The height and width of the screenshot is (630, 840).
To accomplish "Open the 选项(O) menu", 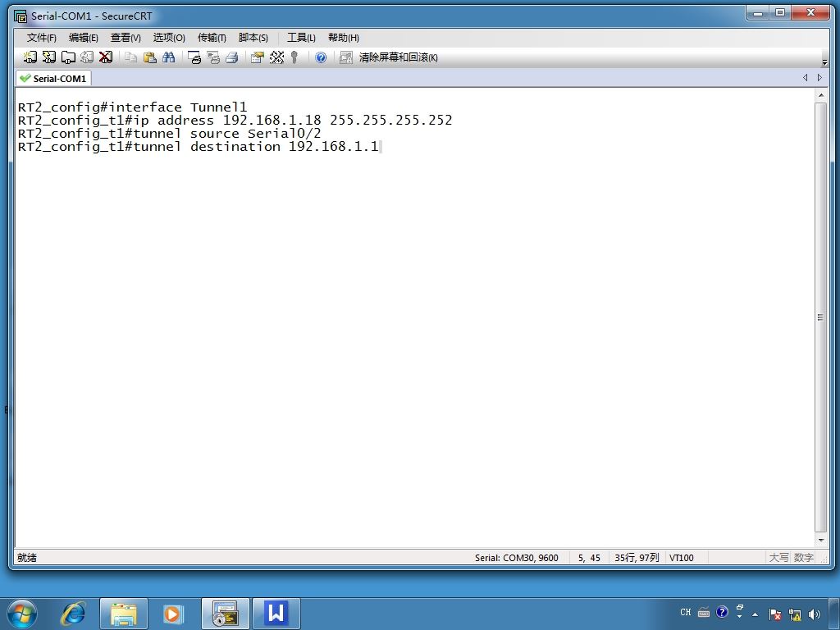I will (169, 38).
